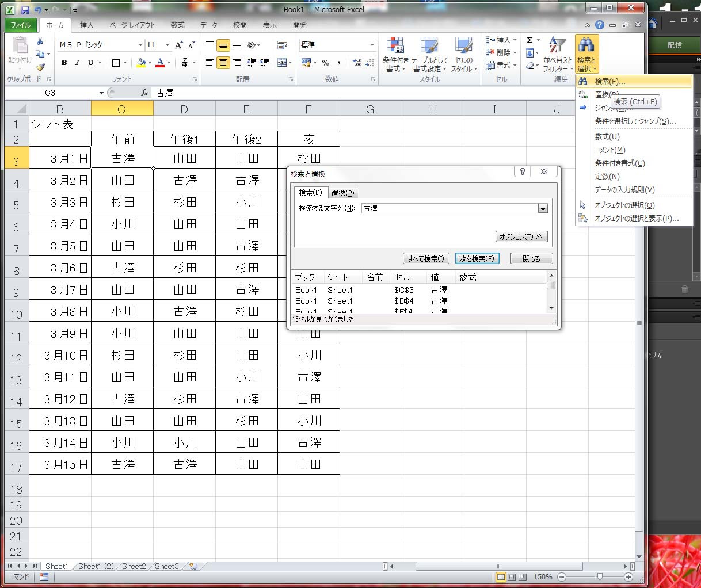701x588 pixels.
Task: Click the すべて検索 button
Action: click(x=426, y=258)
